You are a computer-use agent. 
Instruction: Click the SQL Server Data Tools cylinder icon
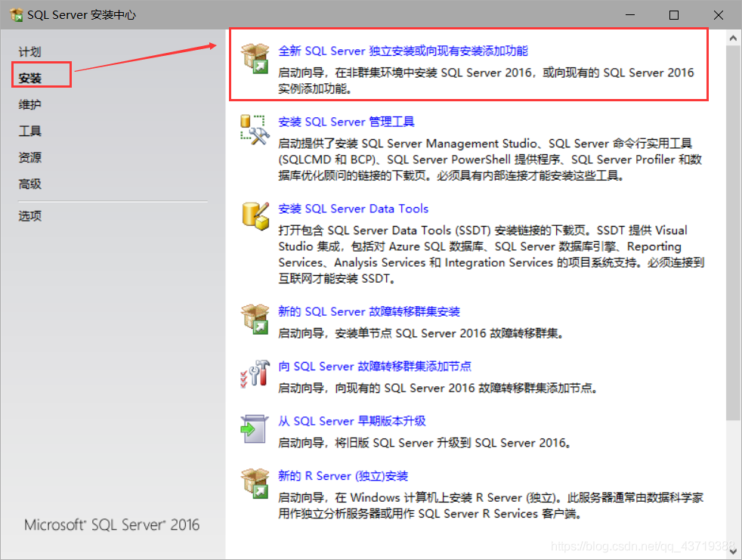point(255,216)
